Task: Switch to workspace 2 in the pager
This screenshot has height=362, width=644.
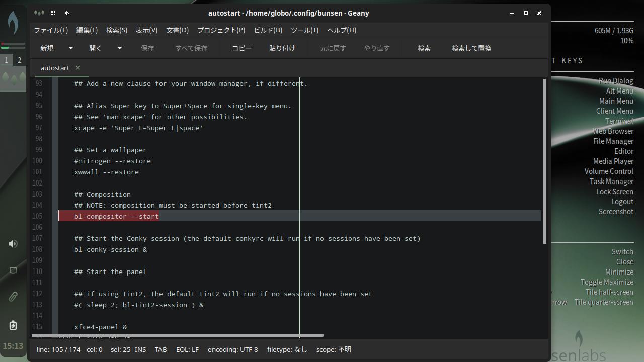Action: (x=20, y=60)
